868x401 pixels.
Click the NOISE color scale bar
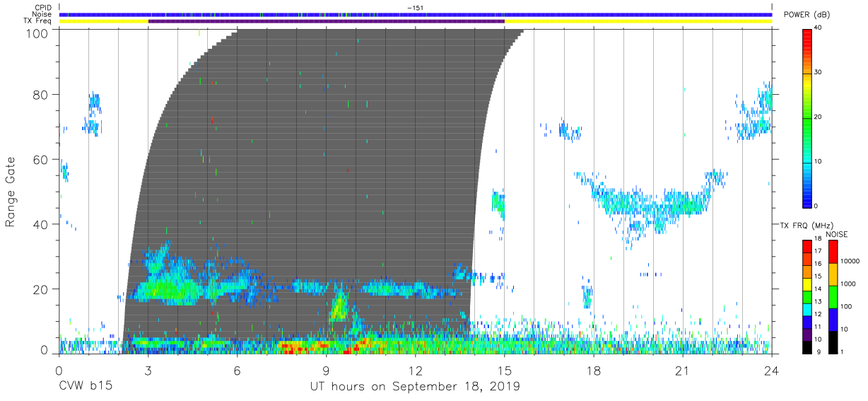point(833,296)
